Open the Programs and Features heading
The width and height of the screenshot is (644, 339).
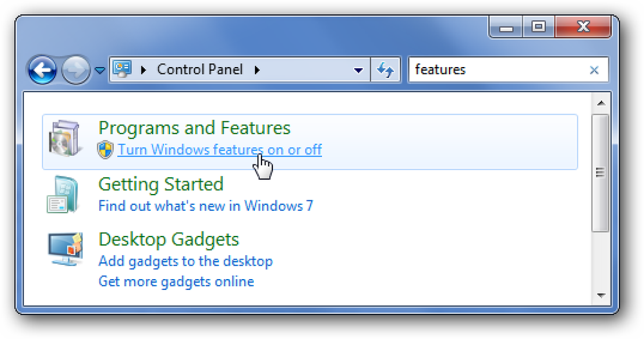click(194, 128)
